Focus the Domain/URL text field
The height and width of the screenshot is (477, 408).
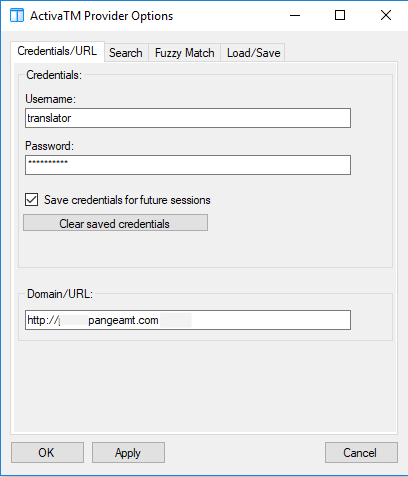(x=188, y=320)
